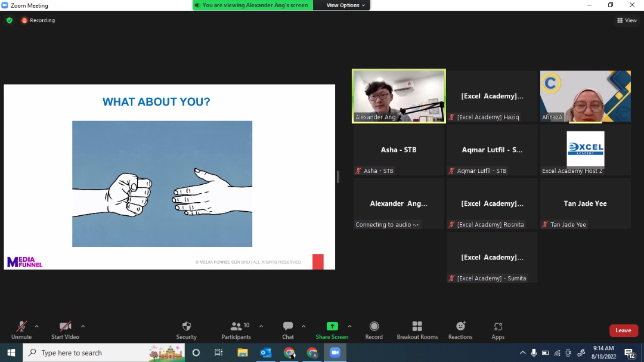644x362 pixels.
Task: Click the red Leave button
Action: point(623,330)
